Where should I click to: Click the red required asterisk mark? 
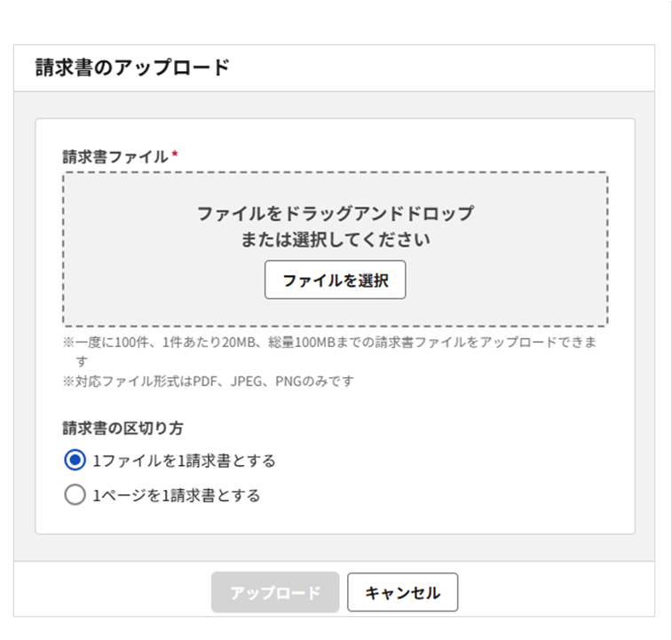[x=175, y=155]
